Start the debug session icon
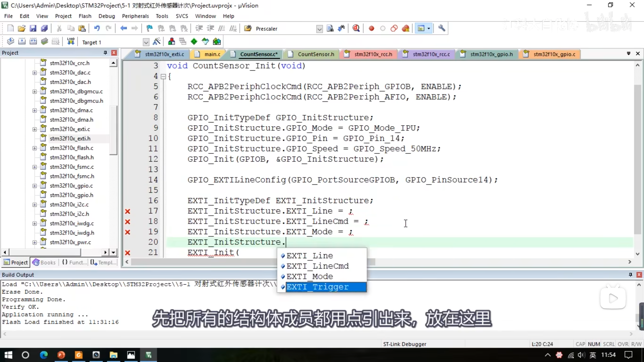The width and height of the screenshot is (644, 362). tap(356, 28)
